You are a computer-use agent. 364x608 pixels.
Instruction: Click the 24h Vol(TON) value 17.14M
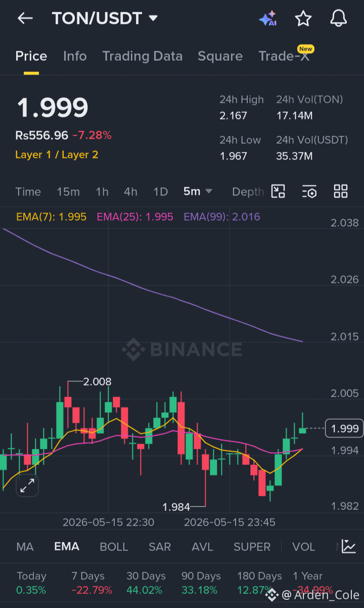(294, 116)
